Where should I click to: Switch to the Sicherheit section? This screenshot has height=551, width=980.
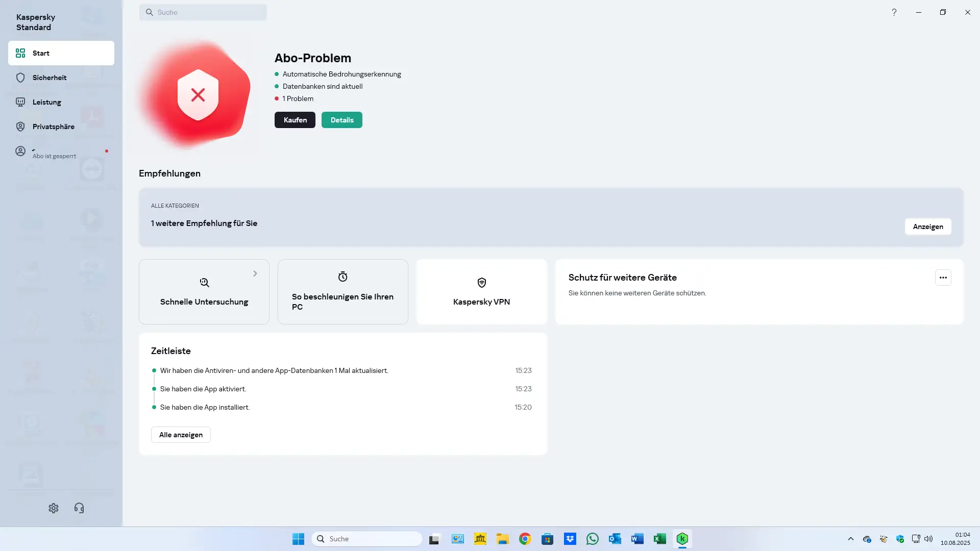50,78
